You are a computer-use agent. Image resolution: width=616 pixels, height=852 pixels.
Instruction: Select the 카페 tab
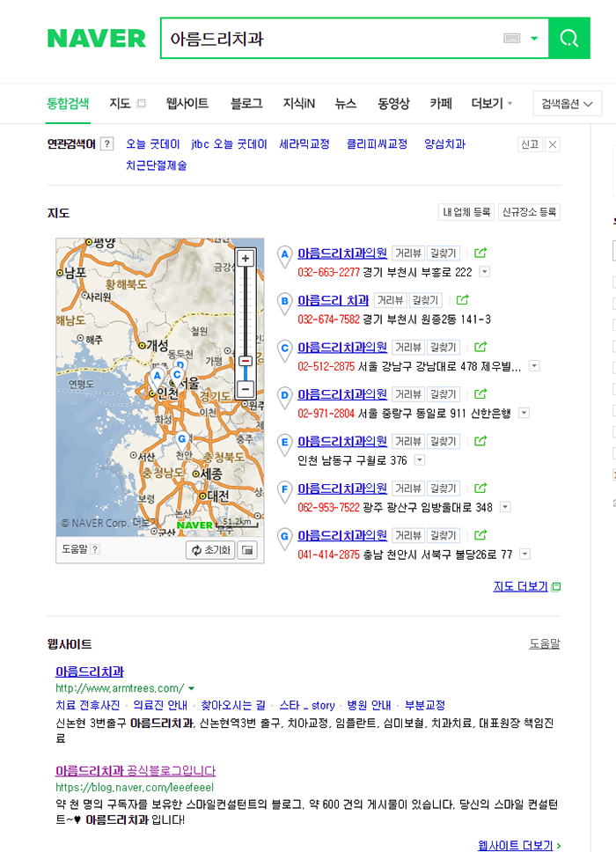pos(441,103)
